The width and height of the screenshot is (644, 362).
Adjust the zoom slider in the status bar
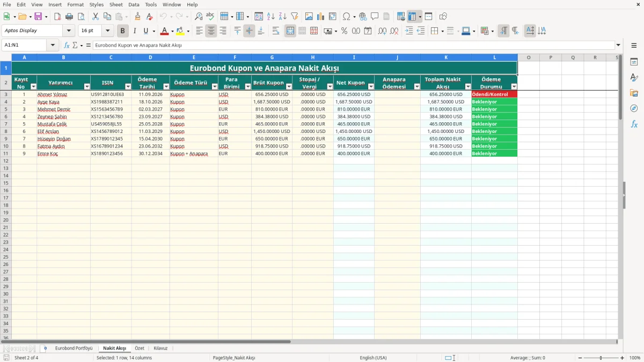pos(601,358)
